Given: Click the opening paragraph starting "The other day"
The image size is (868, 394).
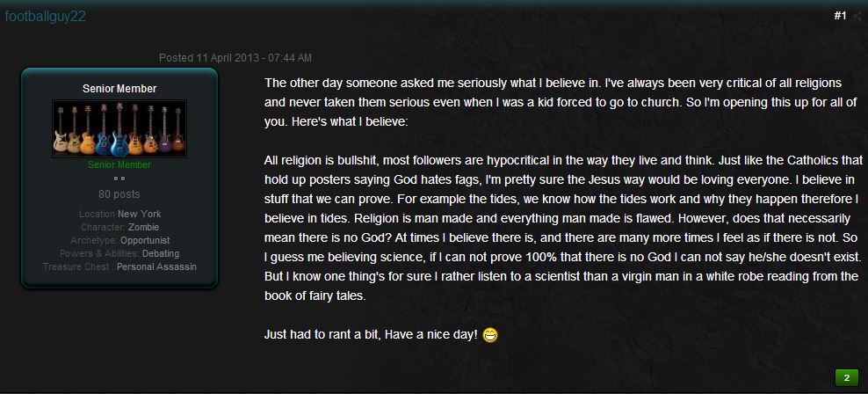Looking at the screenshot, I should (x=553, y=101).
